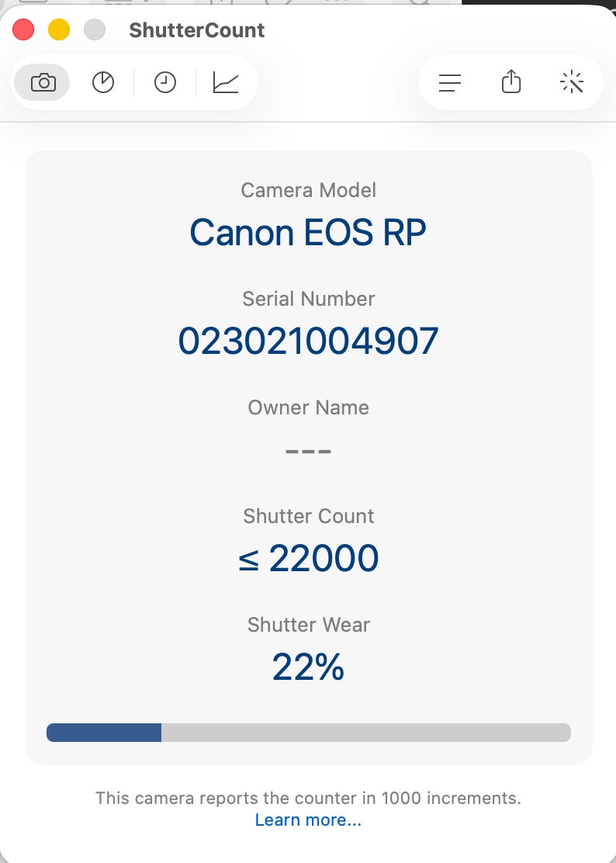This screenshot has width=616, height=863.
Task: Open the Share menu icon
Action: coord(510,82)
